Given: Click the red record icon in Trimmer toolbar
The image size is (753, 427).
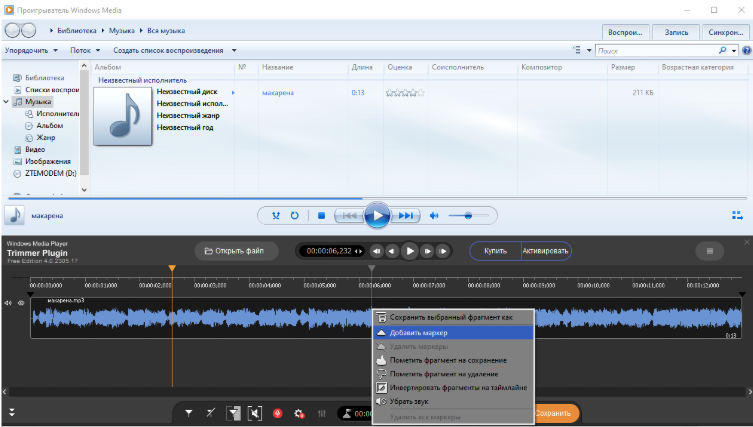Looking at the screenshot, I should point(277,413).
